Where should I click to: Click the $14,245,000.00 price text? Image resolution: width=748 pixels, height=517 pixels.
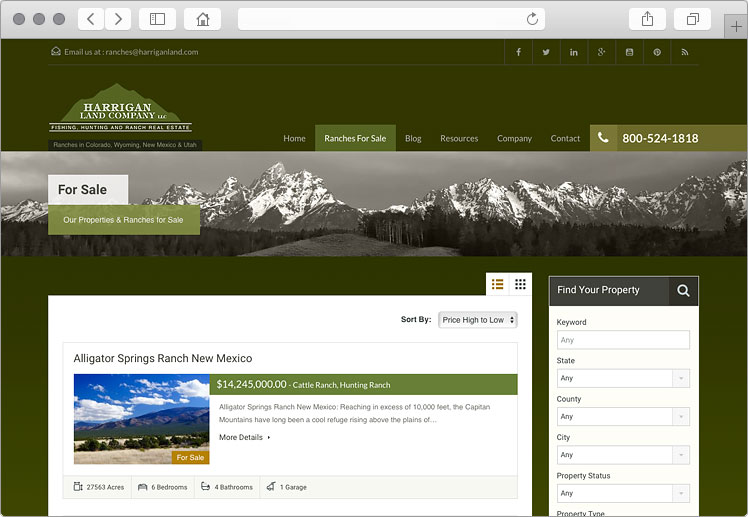pyautogui.click(x=251, y=384)
